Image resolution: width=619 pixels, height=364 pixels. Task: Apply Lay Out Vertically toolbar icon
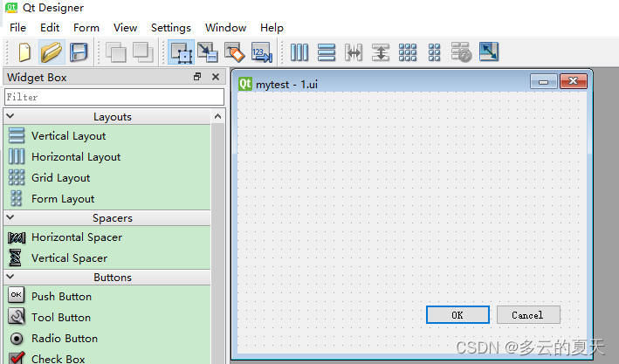click(327, 52)
